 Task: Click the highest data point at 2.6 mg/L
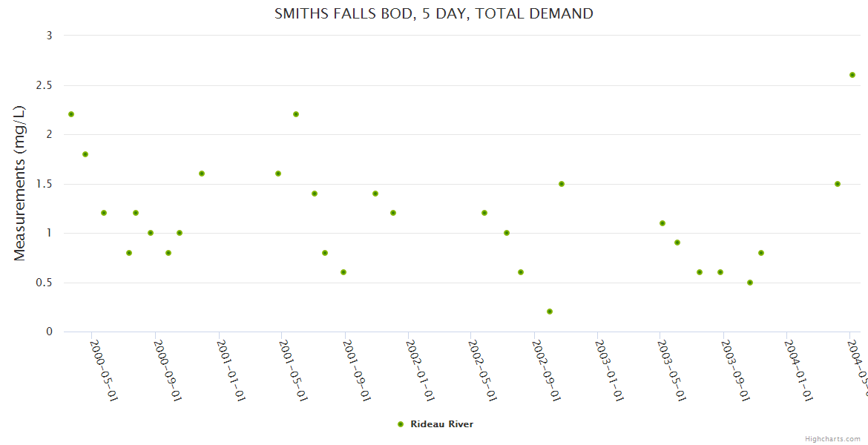pos(852,75)
